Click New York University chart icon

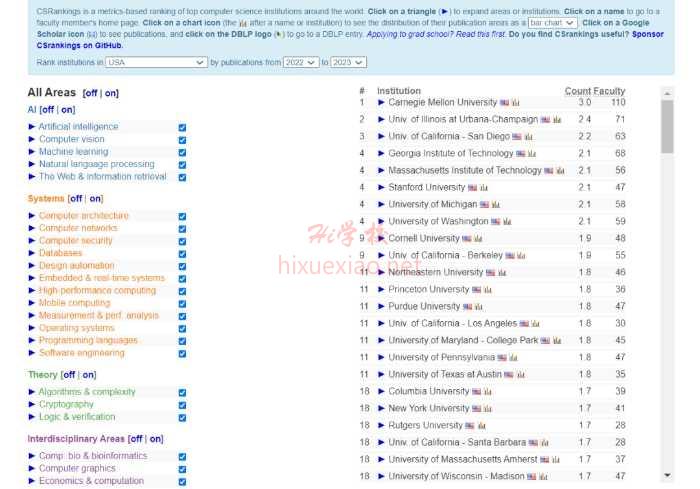click(x=488, y=409)
